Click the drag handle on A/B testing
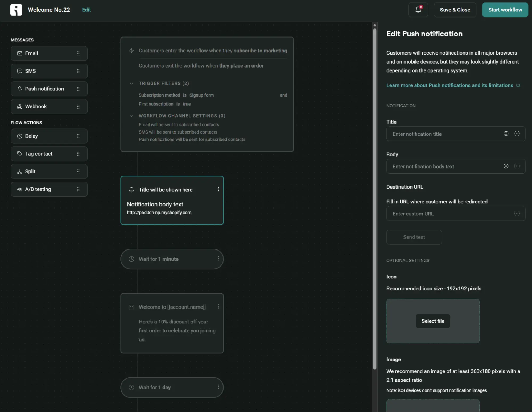This screenshot has height=412, width=532. click(x=78, y=189)
